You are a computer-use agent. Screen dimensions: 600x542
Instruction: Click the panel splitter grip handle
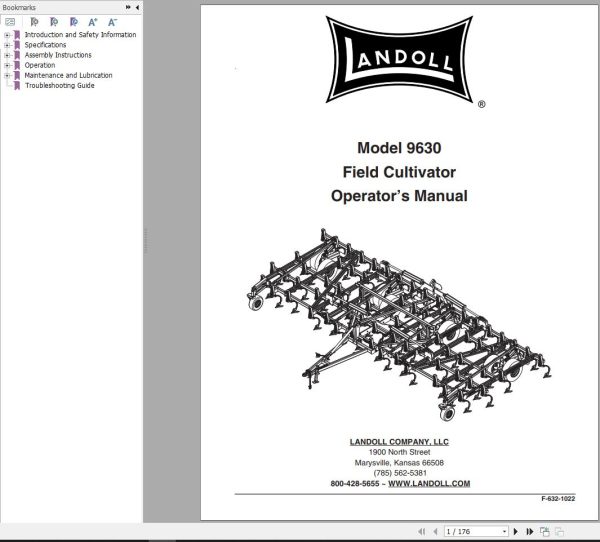[x=146, y=240]
